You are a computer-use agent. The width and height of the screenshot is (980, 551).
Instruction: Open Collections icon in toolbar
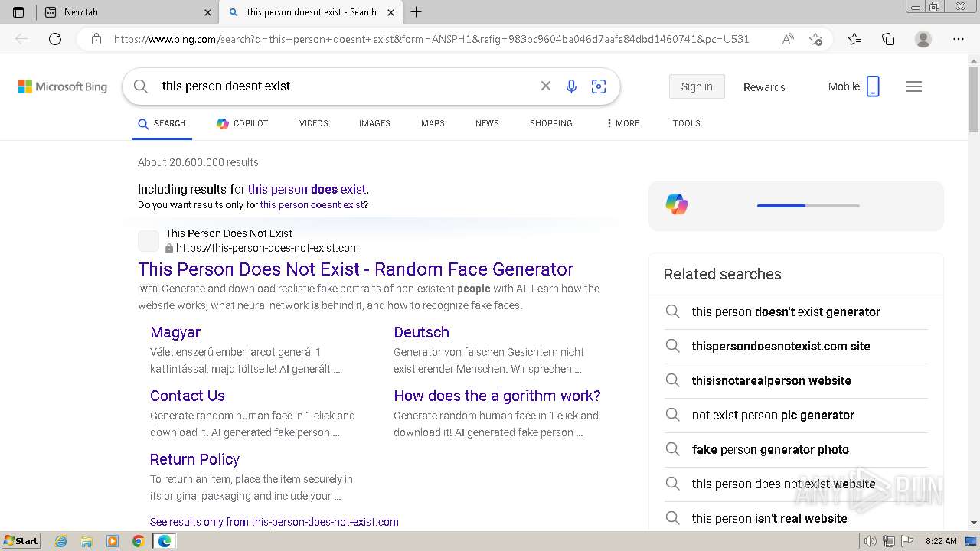(x=888, y=39)
